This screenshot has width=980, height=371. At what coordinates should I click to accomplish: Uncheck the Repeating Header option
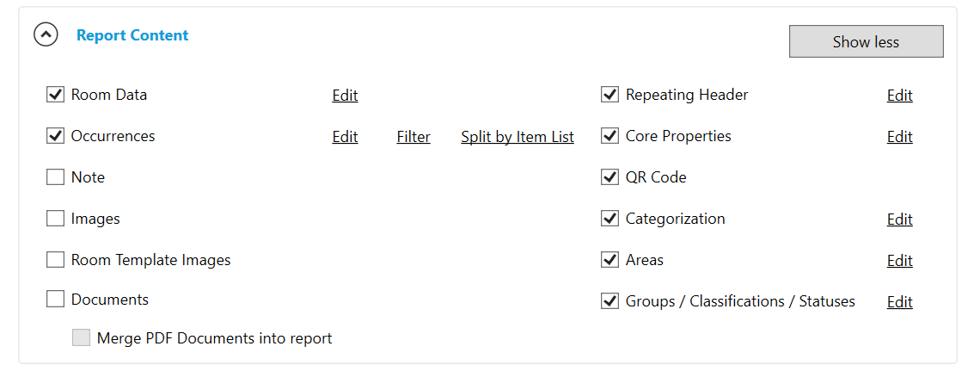[610, 95]
